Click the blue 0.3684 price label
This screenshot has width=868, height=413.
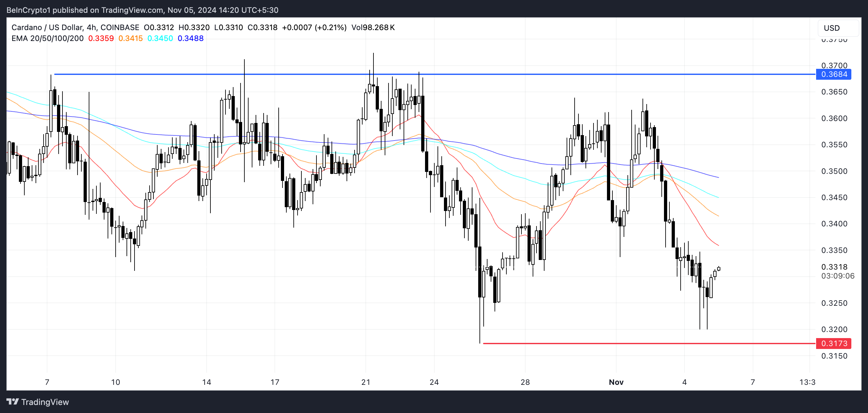(x=833, y=74)
